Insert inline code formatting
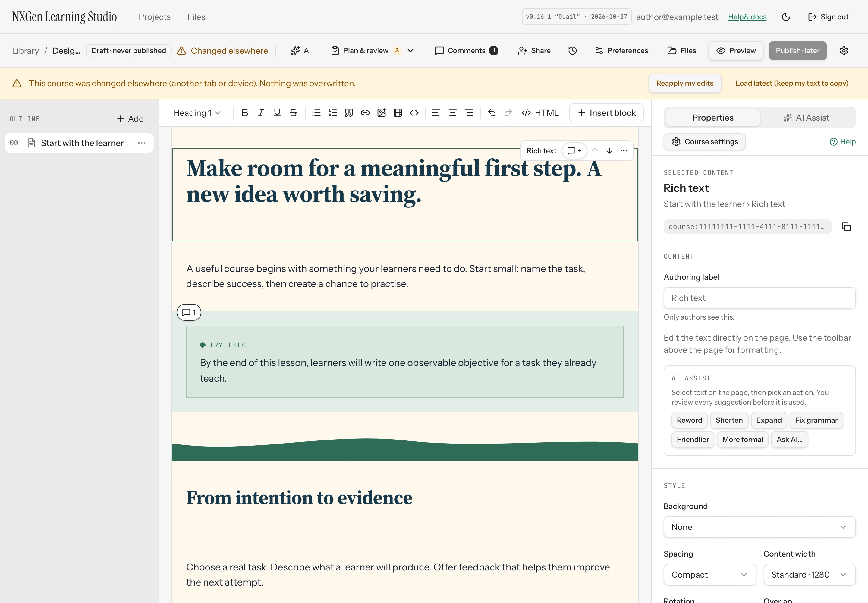The height and width of the screenshot is (603, 868). (x=414, y=113)
